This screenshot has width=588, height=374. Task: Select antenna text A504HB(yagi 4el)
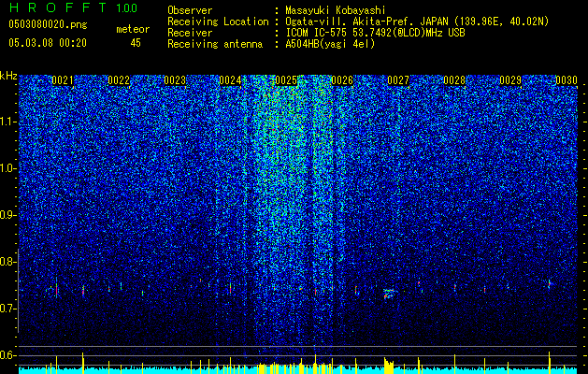(x=330, y=44)
